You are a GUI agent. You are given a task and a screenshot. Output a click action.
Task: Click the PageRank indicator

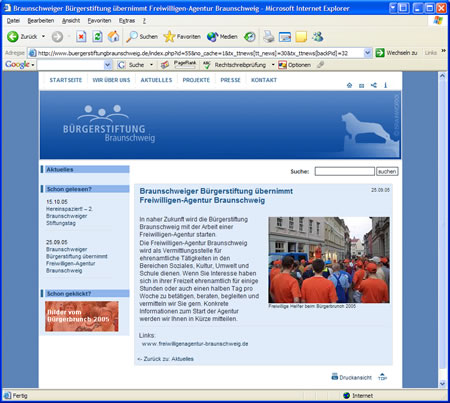click(x=185, y=64)
